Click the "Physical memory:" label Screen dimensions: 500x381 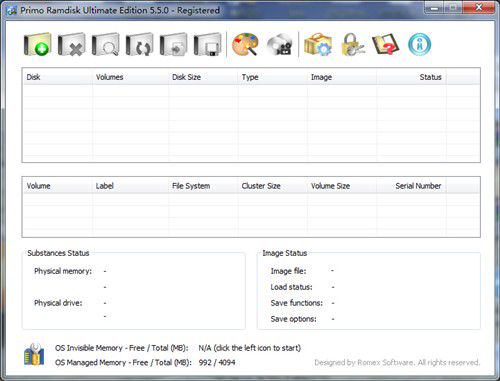point(63,271)
